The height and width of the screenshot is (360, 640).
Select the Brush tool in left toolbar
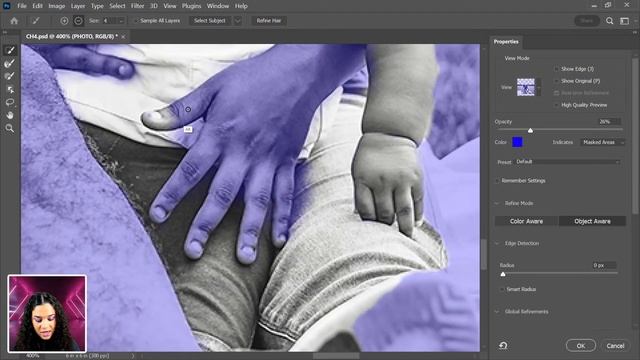coord(9,76)
